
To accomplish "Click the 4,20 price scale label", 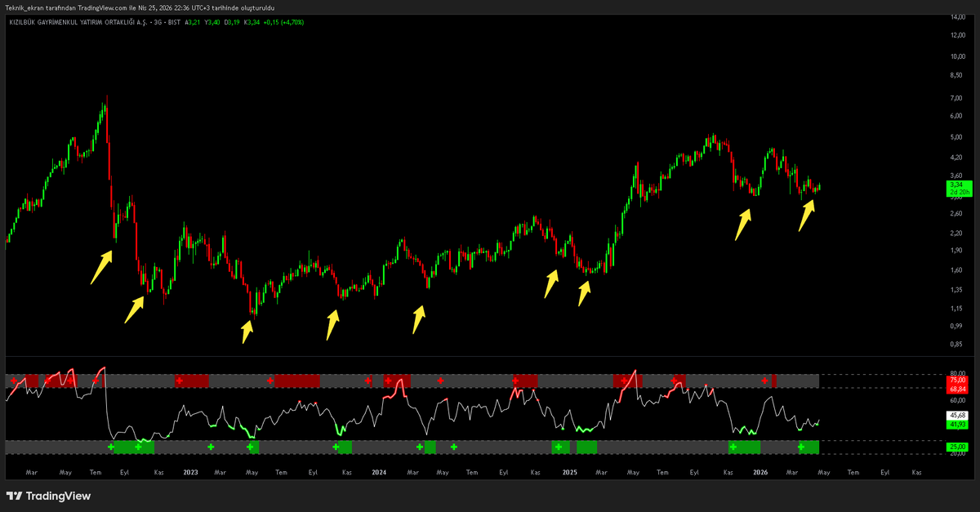I will pyautogui.click(x=956, y=158).
